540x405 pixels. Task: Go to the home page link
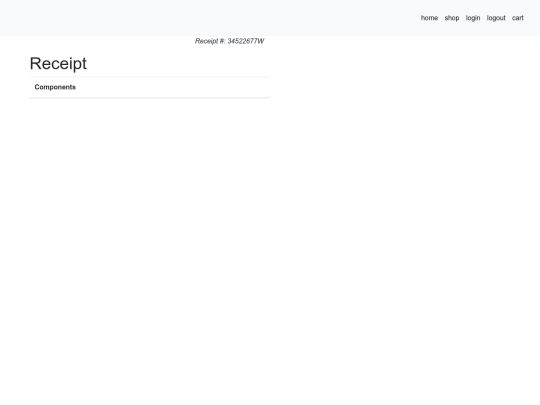pos(429,18)
